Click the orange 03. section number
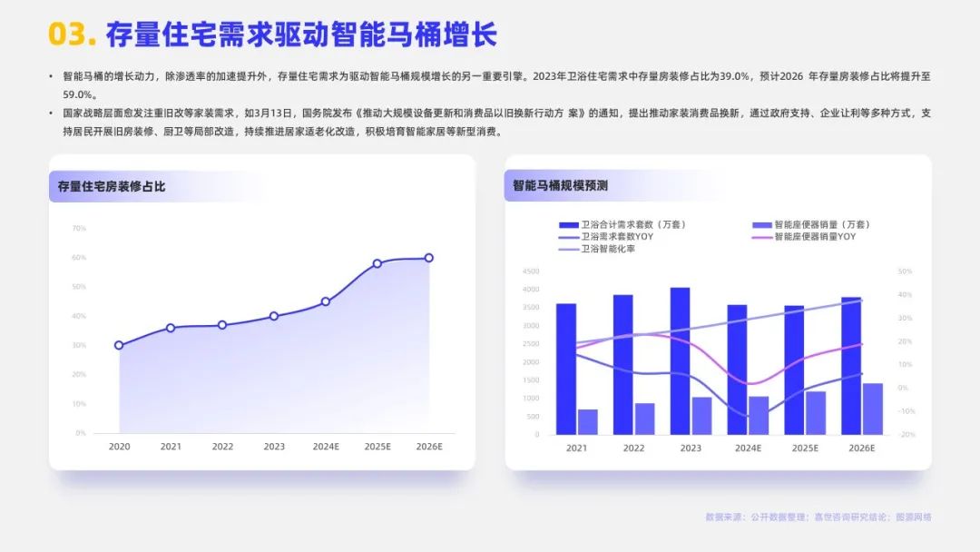The image size is (980, 552). 72,34
